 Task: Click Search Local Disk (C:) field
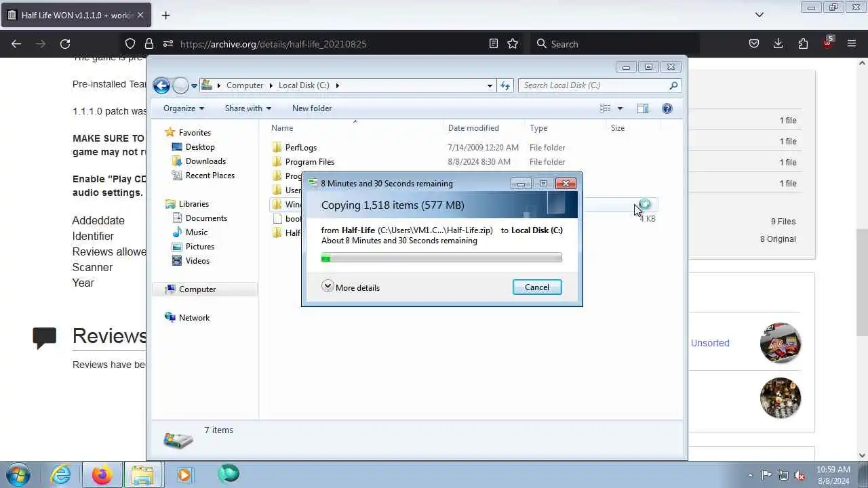point(599,85)
